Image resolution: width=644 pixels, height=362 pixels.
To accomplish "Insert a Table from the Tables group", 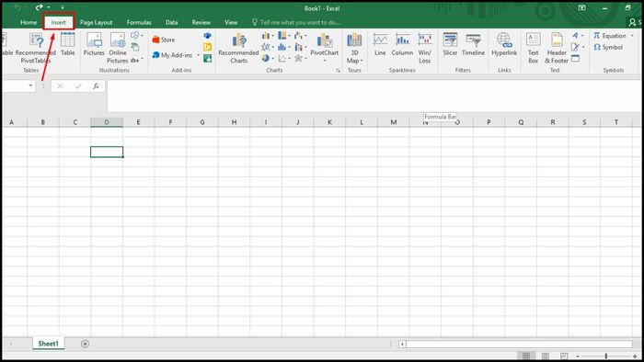I will [68, 44].
